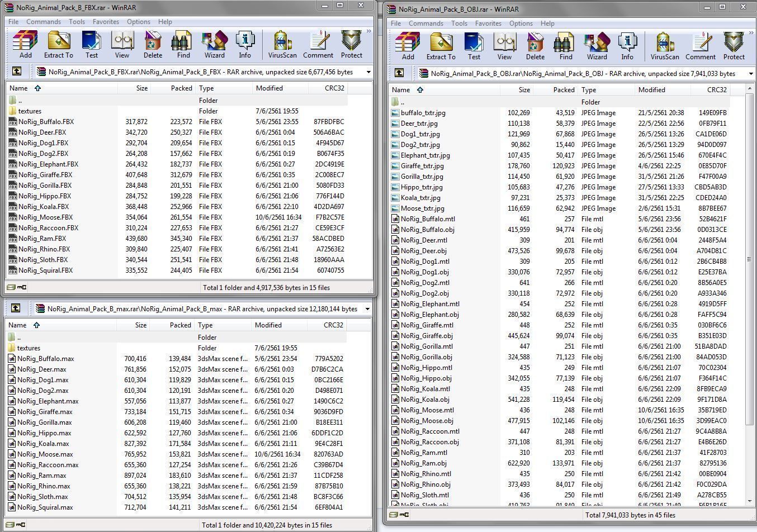Screen dimensions: 757x532
Task: Go up one level in OBJ window
Action: (399, 73)
